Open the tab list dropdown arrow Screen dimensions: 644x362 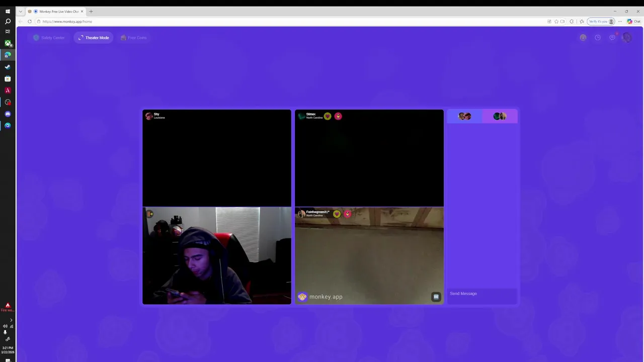(x=20, y=11)
